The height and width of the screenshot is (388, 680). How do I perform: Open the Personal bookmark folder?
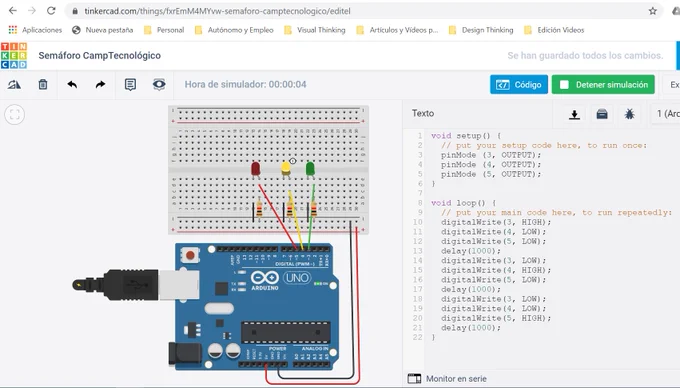(164, 30)
